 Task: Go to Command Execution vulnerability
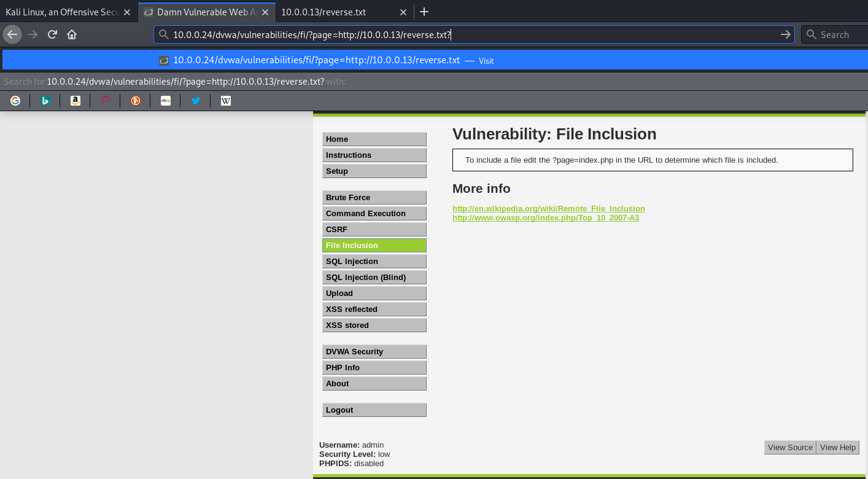coord(374,214)
